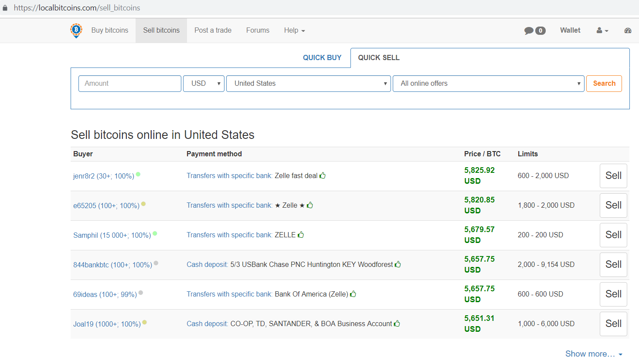The height and width of the screenshot is (364, 639).
Task: Click the 5,651.31 USD price
Action: 479,324
